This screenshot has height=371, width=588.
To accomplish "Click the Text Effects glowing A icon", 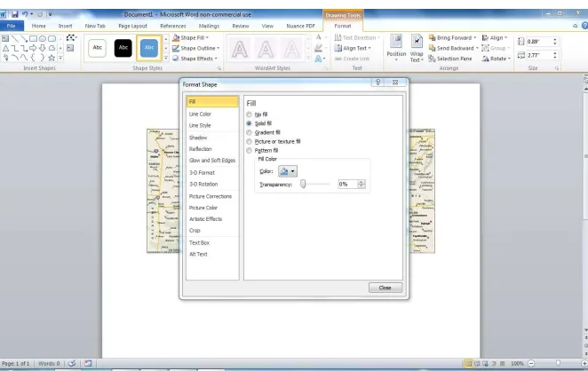I will 318,59.
